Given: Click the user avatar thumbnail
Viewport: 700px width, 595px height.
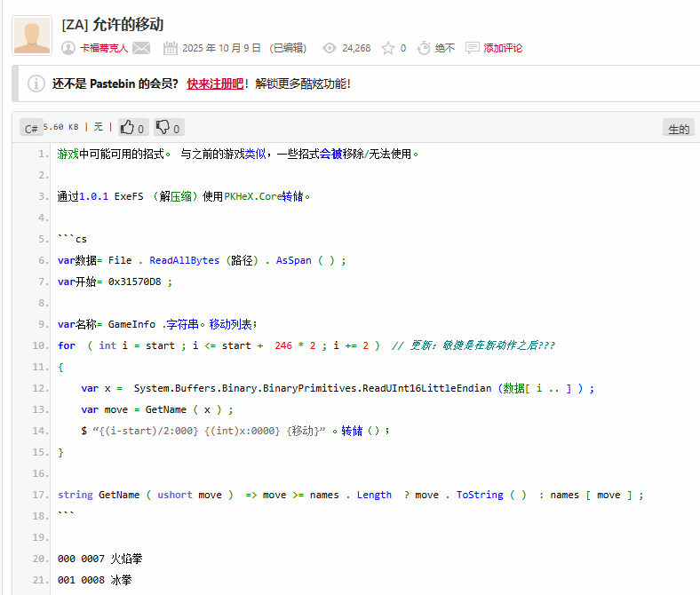Looking at the screenshot, I should pos(32,36).
